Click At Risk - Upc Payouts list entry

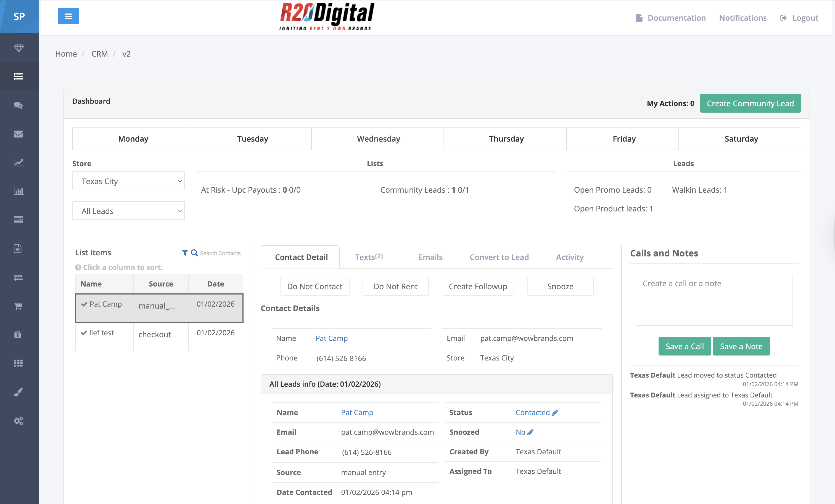click(x=250, y=190)
